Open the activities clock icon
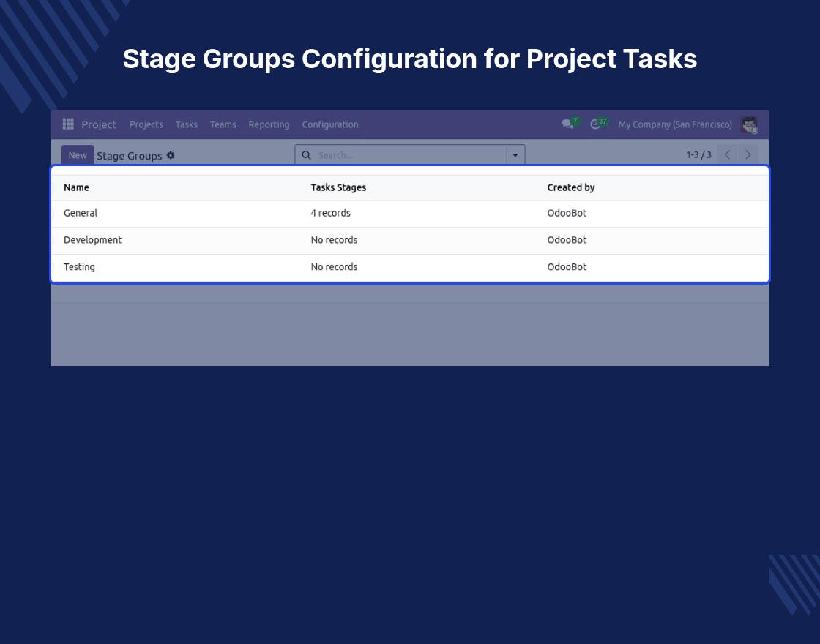Viewport: 820px width, 644px height. coord(595,124)
